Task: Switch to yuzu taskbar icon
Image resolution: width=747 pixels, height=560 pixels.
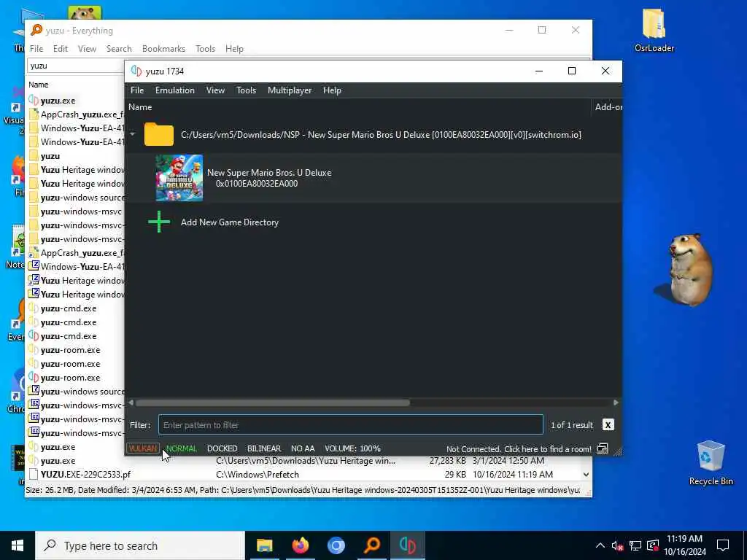Action: tap(408, 545)
